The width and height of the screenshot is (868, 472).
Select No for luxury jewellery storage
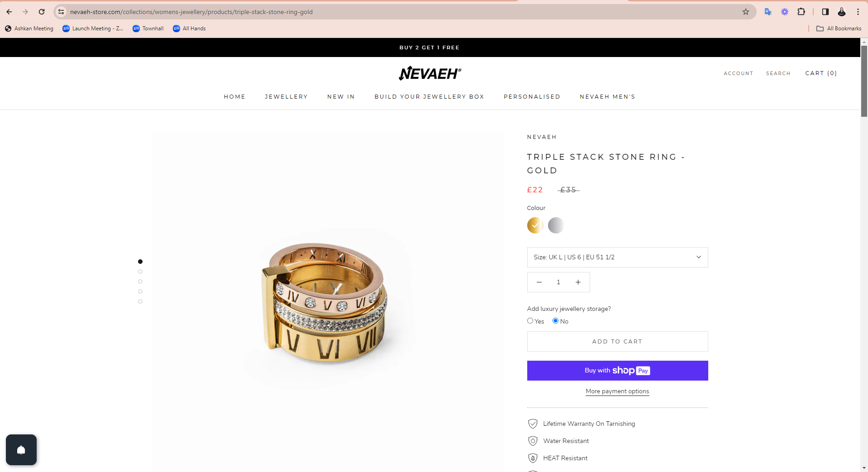pos(555,321)
